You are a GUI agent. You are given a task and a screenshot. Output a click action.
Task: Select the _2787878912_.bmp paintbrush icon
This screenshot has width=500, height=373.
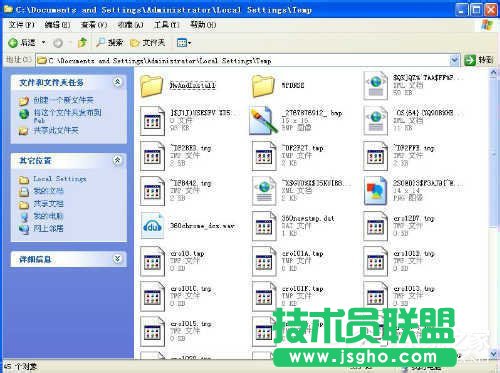coord(264,120)
